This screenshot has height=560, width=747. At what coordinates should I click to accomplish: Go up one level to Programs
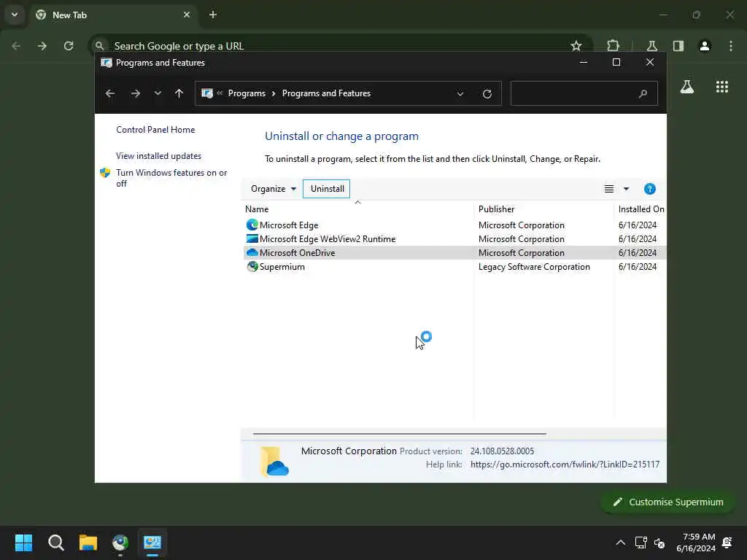(179, 93)
